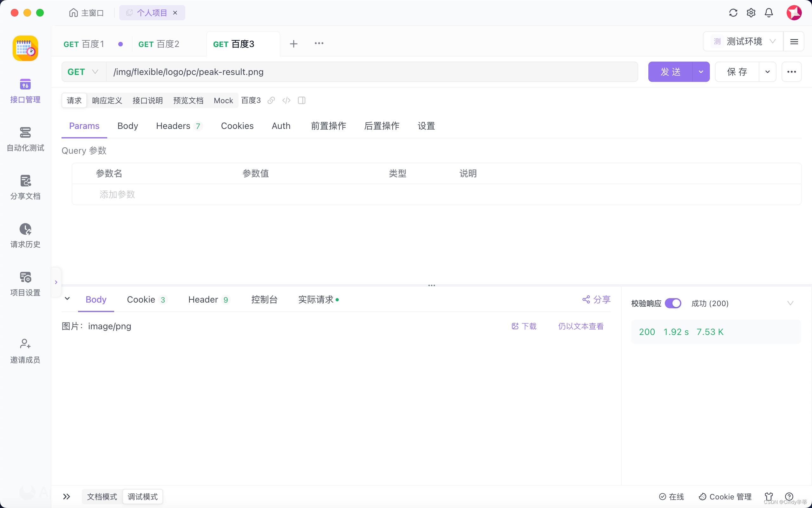Open the 预览文档 view

pos(188,100)
